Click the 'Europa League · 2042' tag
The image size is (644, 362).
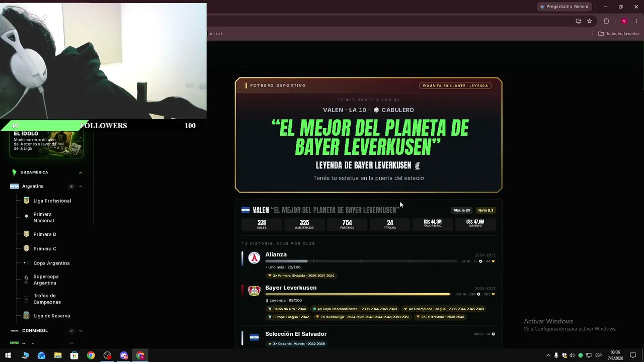pos(289,317)
